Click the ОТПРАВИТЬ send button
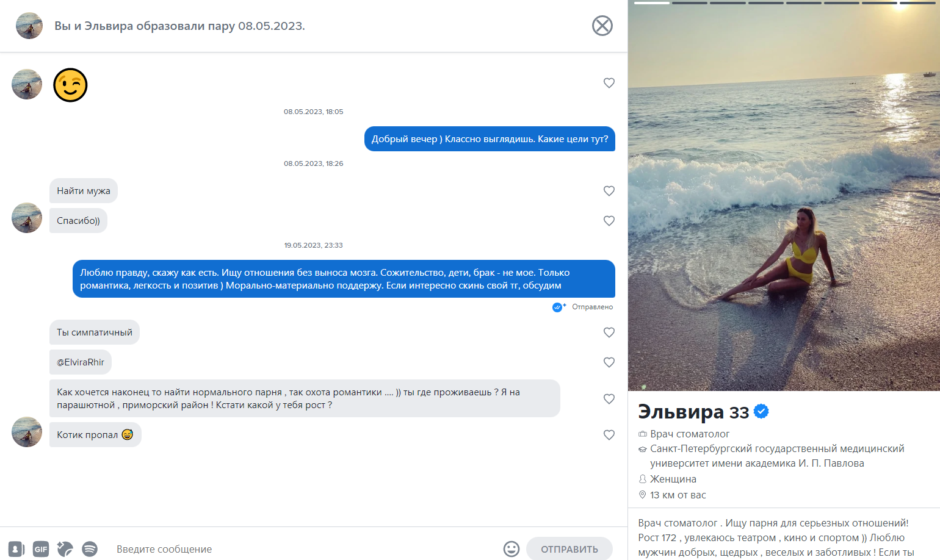Image resolution: width=940 pixels, height=560 pixels. pos(569,549)
